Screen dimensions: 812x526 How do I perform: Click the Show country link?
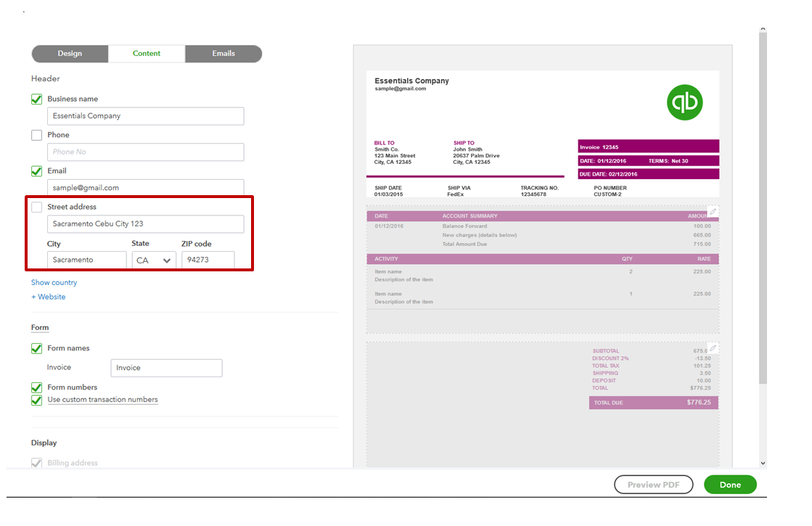click(54, 283)
